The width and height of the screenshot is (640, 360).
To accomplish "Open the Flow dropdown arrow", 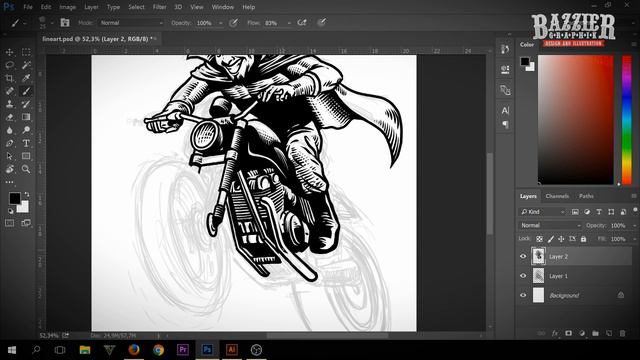I will point(289,23).
